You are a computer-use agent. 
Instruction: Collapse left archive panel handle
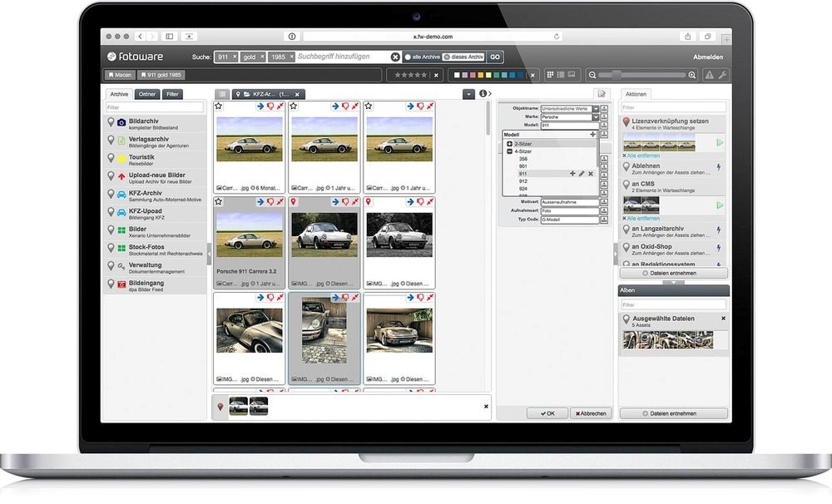209,254
